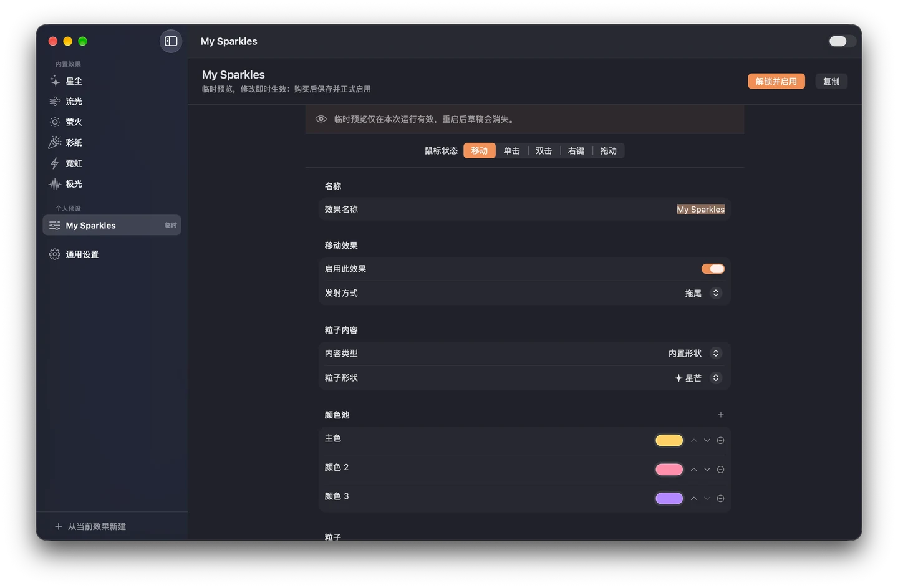
Task: Select the 霓虹 lightning effect icon
Action: pyautogui.click(x=55, y=163)
